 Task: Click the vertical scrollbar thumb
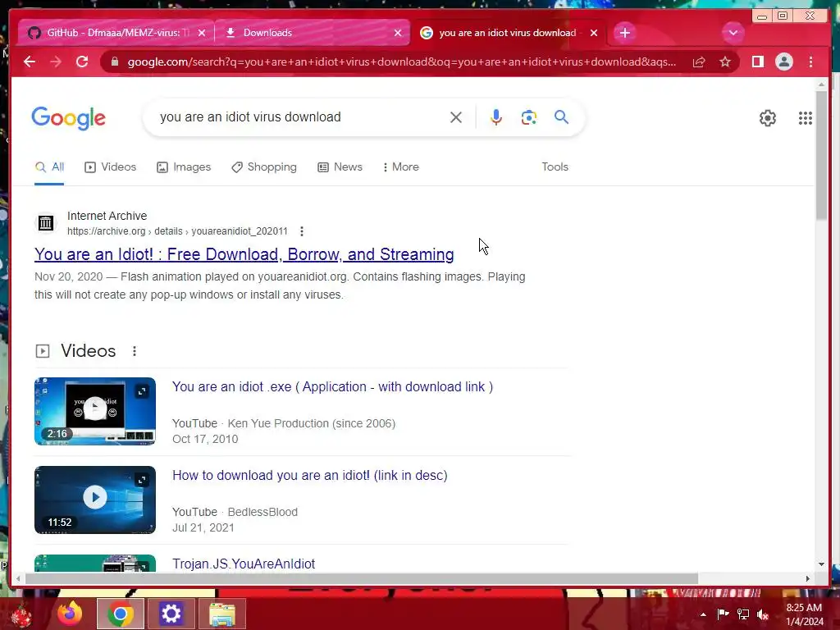(x=821, y=155)
